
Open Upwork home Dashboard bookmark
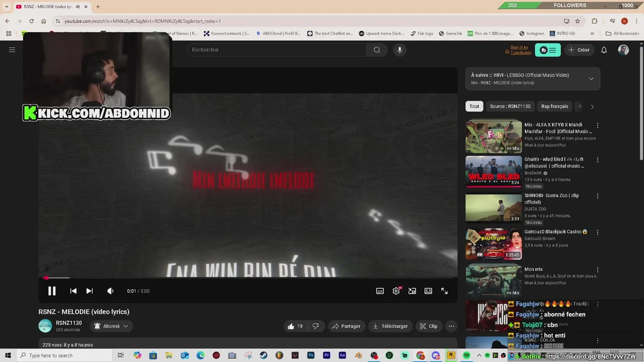pos(381,34)
